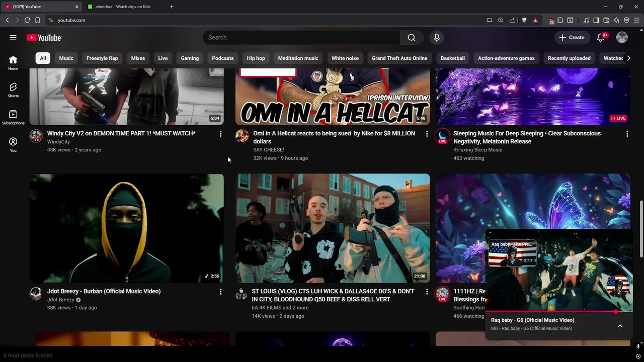This screenshot has height=362, width=644.
Task: Activate voice search microphone
Action: [437, 38]
